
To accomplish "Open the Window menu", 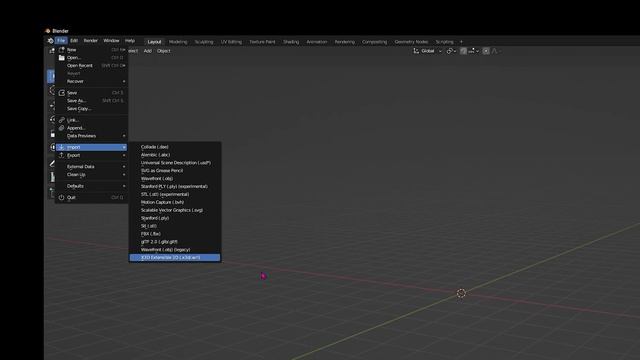I will (111, 41).
